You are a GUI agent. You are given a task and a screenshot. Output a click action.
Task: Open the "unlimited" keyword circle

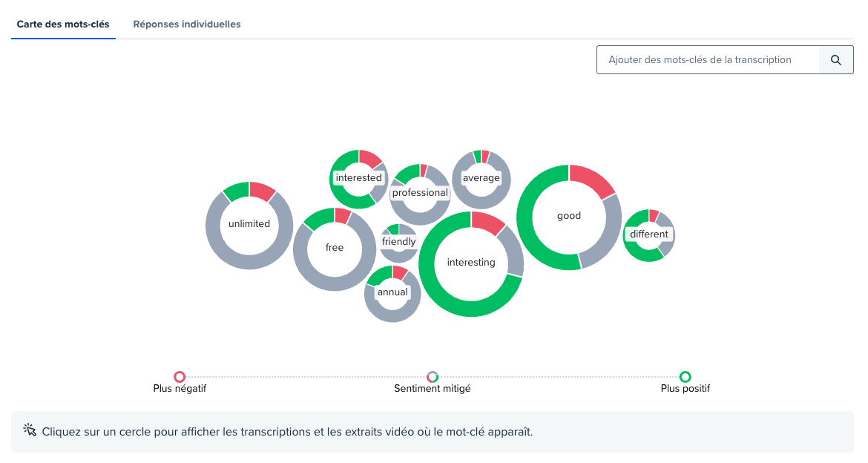(249, 223)
